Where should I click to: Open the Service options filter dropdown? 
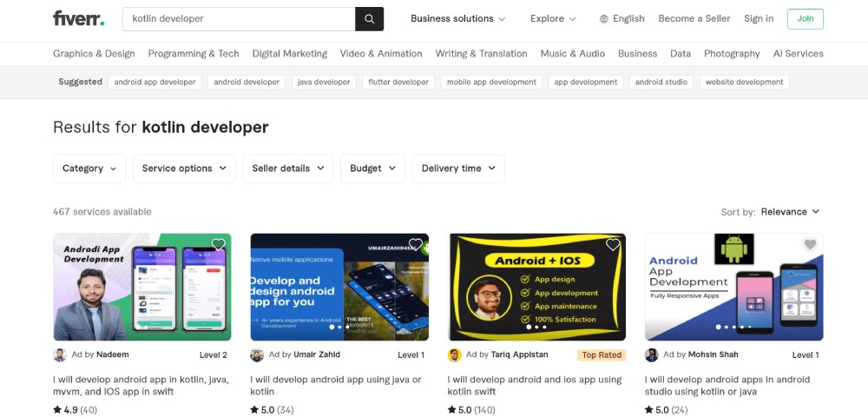click(184, 169)
